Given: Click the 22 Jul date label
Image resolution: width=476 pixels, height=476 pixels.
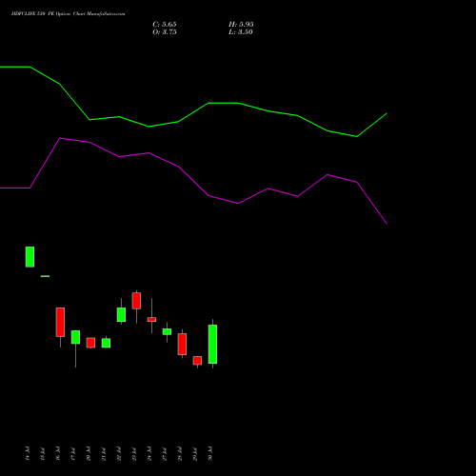Looking at the screenshot, I should (x=119, y=453).
